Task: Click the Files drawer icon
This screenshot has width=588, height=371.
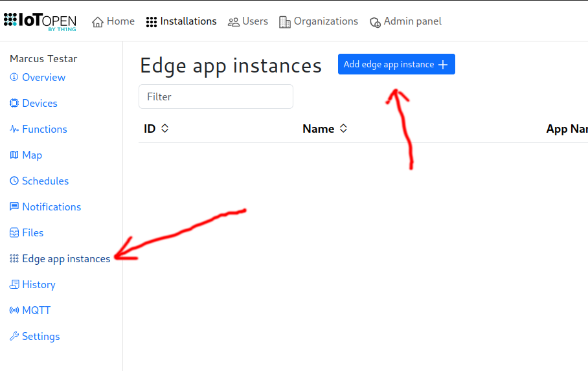Action: point(14,232)
